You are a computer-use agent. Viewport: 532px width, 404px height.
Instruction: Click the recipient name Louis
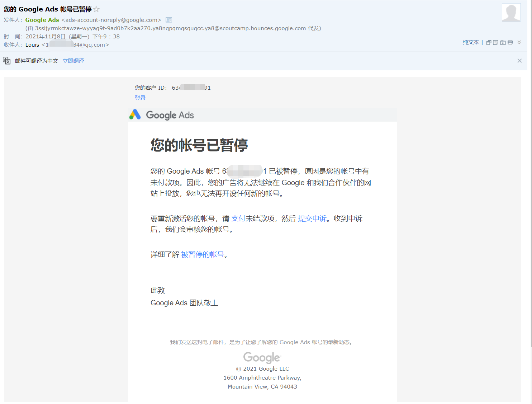click(32, 45)
